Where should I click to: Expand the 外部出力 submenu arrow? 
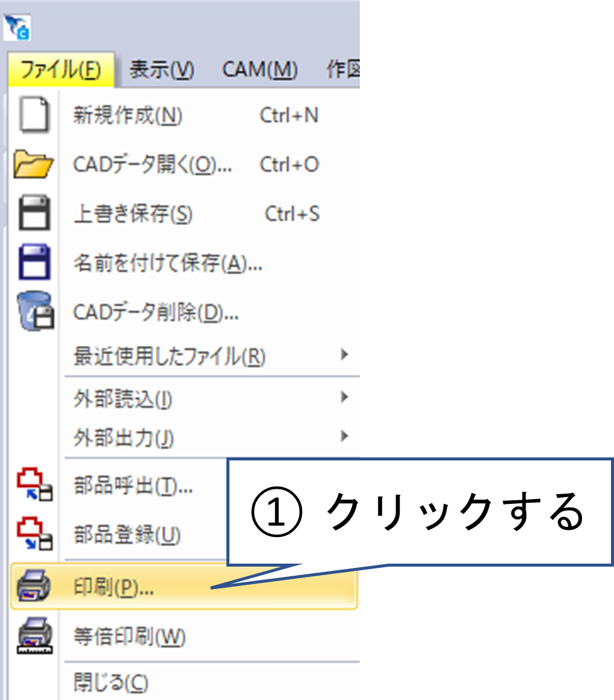point(344,436)
